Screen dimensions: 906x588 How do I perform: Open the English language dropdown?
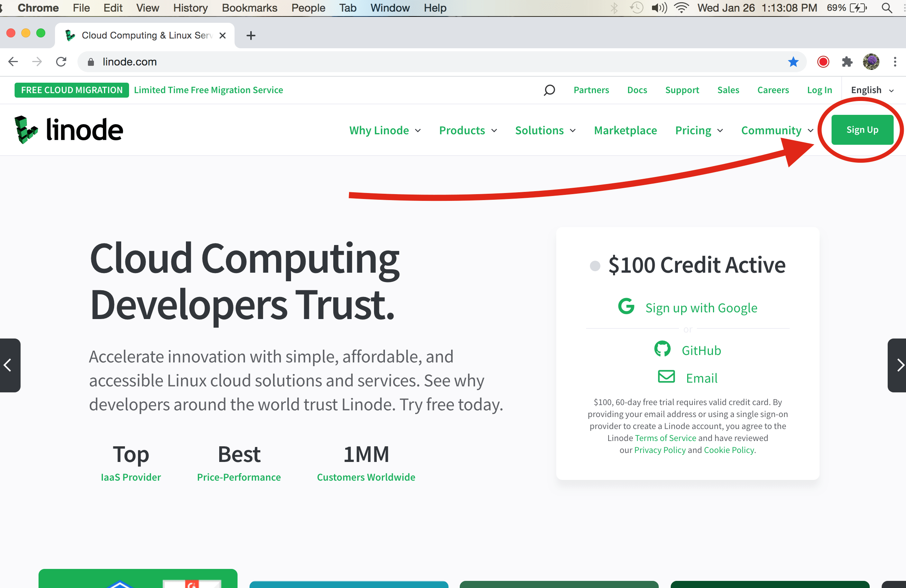point(871,90)
